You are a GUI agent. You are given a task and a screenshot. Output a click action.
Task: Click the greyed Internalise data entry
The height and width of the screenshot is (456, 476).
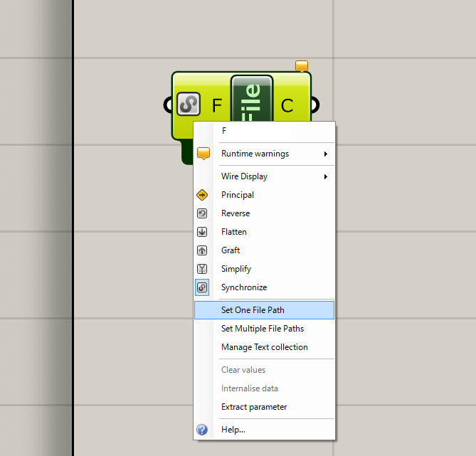click(x=264, y=388)
